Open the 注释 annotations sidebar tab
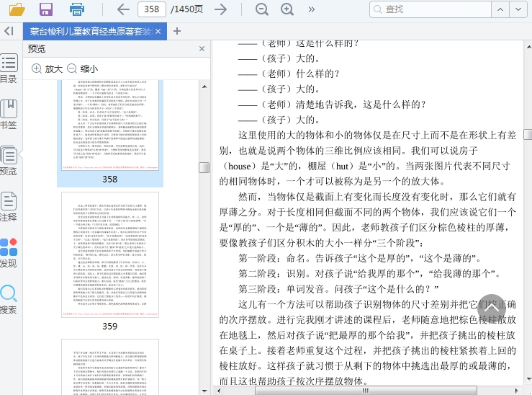 (x=9, y=206)
